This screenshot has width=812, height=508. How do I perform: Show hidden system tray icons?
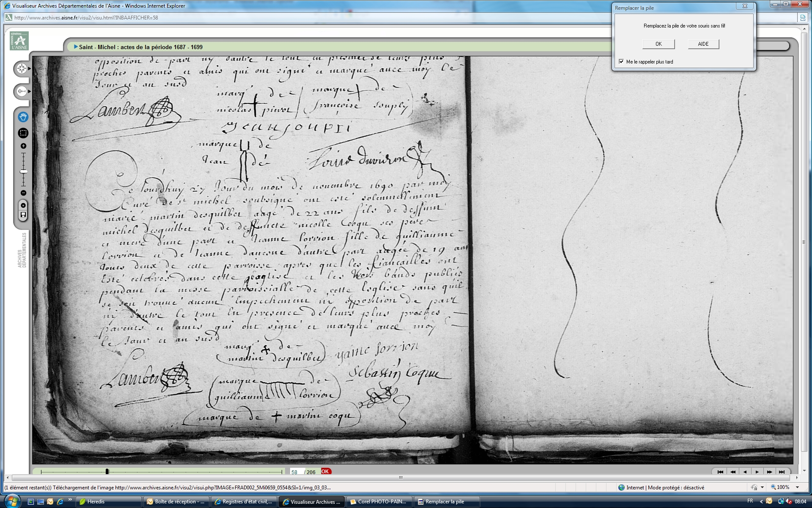point(761,502)
